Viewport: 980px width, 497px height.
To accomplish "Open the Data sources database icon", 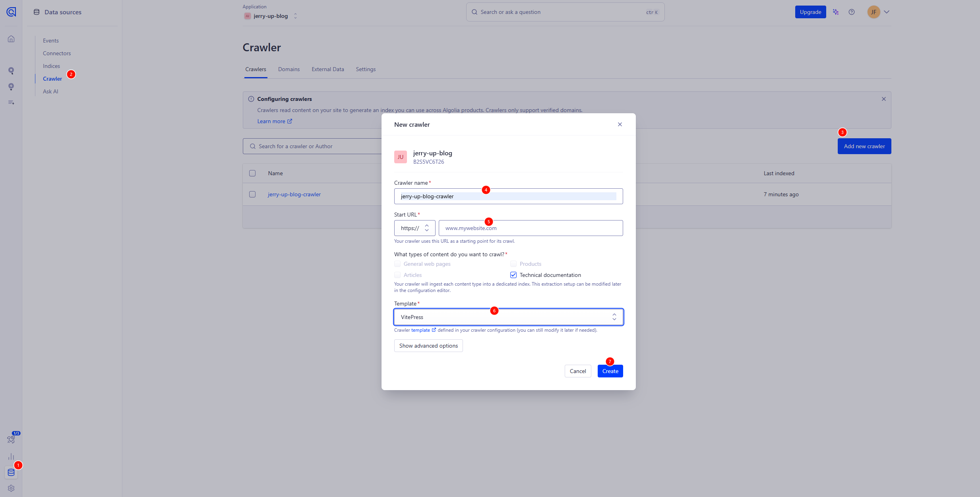I will point(11,472).
